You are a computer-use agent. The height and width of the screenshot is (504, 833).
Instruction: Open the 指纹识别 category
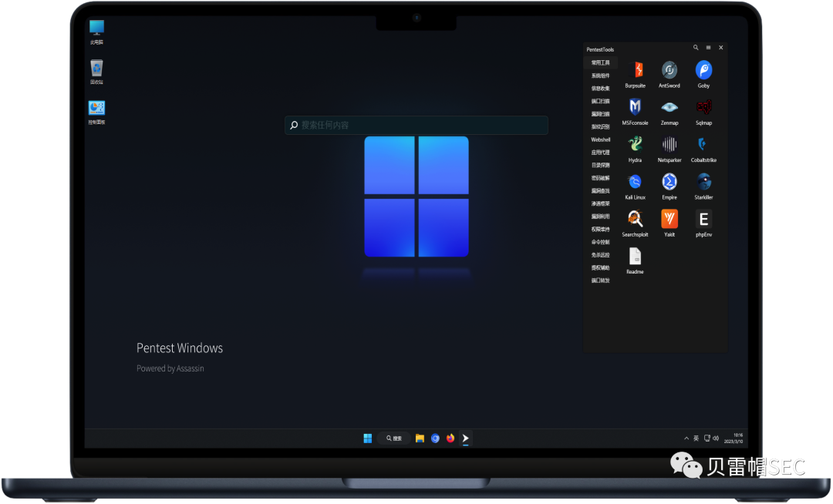[x=600, y=126]
